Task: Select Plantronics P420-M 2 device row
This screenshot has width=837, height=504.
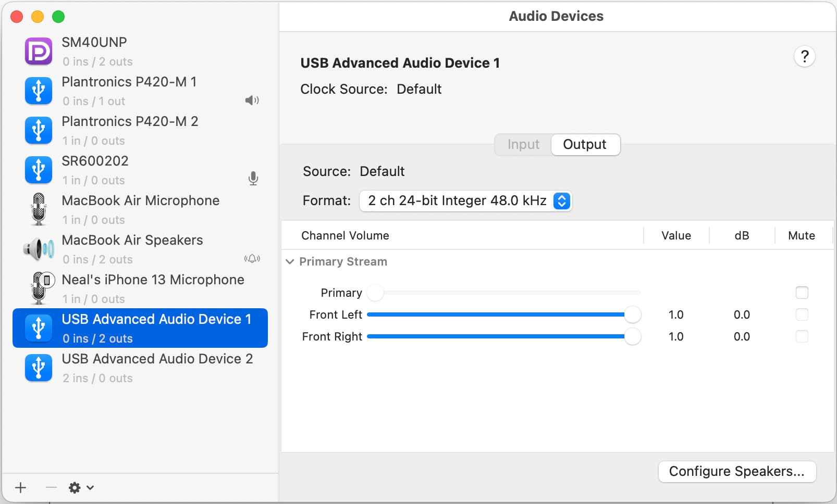Action: (140, 130)
